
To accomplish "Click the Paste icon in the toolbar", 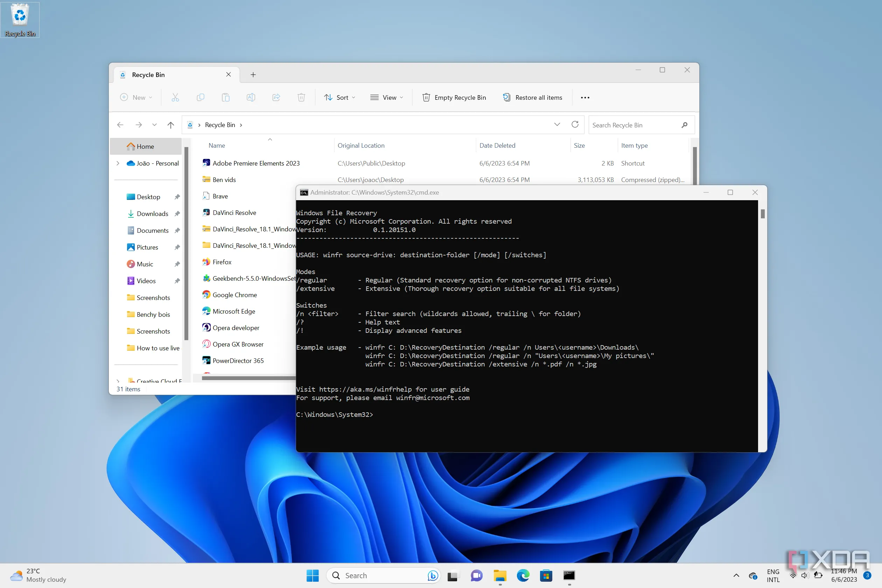I will [226, 97].
